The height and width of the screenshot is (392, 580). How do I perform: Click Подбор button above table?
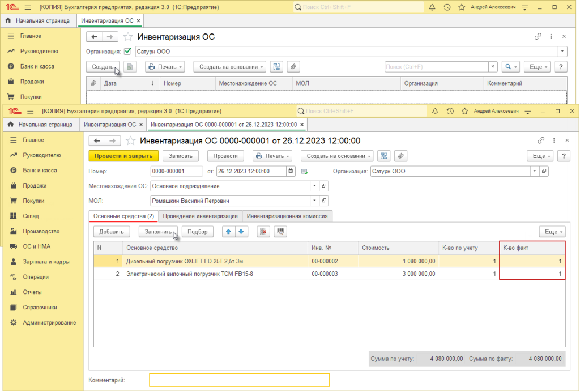tap(198, 232)
